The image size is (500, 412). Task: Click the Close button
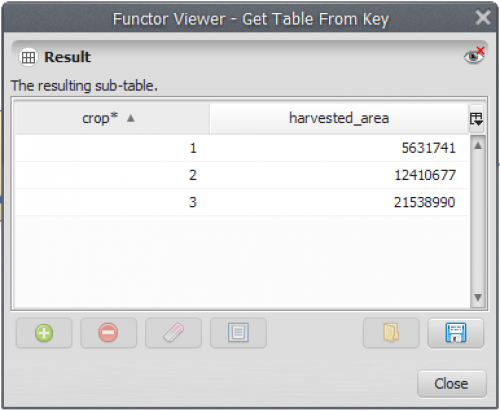(x=451, y=384)
